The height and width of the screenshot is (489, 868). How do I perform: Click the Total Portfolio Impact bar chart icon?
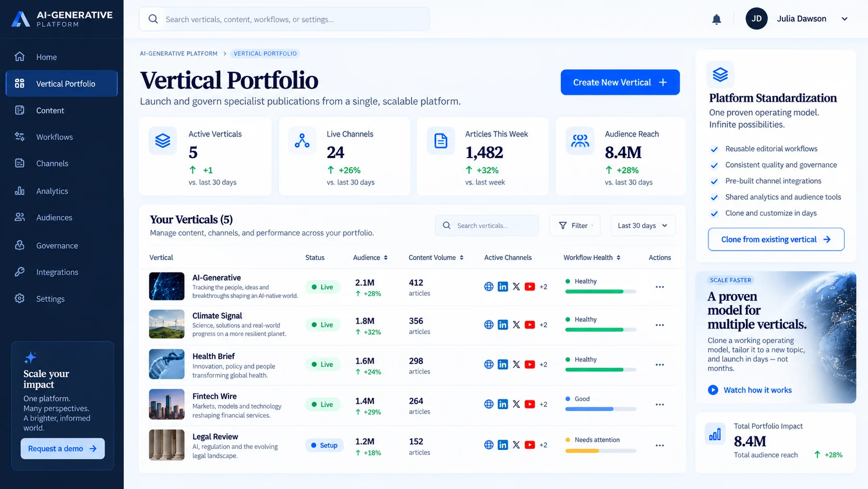pyautogui.click(x=715, y=434)
